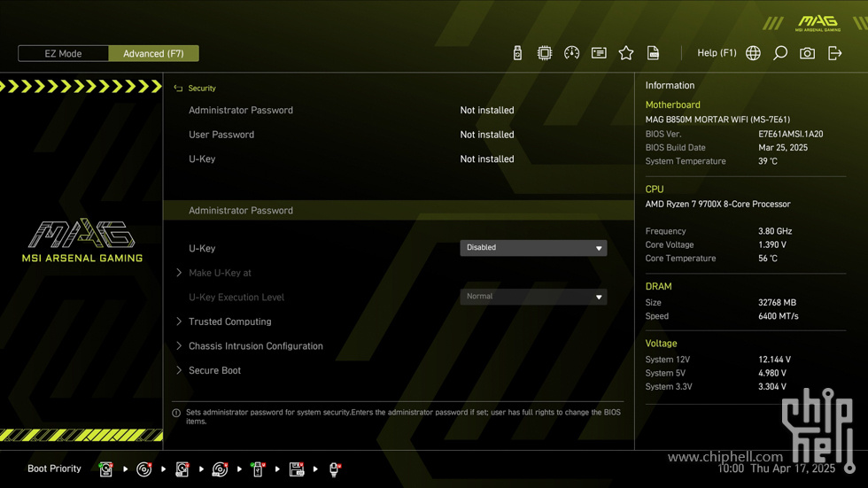This screenshot has width=868, height=488.
Task: Click the U-Key Execution Level label
Action: pyautogui.click(x=236, y=297)
